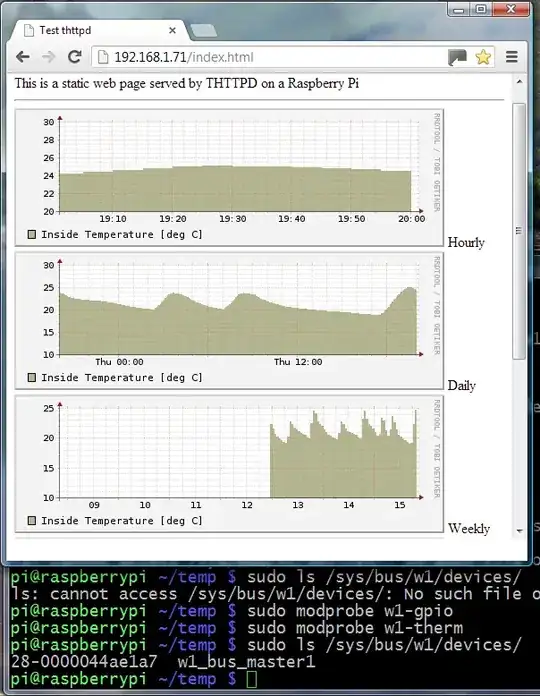Click w1_bus_master1 in terminal output

pyautogui.click(x=246, y=661)
